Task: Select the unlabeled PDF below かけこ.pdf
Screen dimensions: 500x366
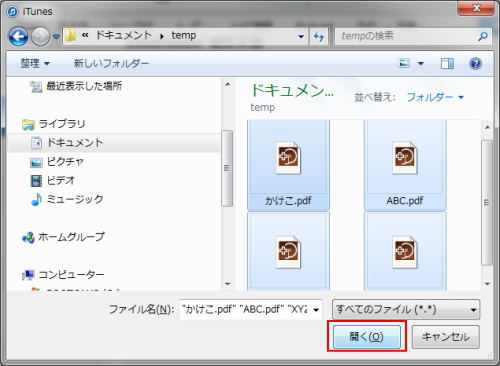Action: pyautogui.click(x=288, y=252)
